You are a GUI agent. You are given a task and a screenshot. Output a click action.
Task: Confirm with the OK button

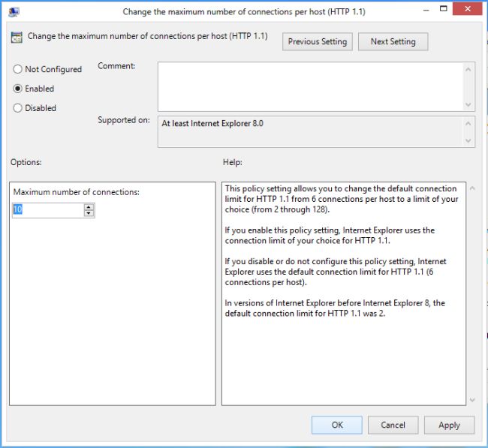[x=337, y=425]
